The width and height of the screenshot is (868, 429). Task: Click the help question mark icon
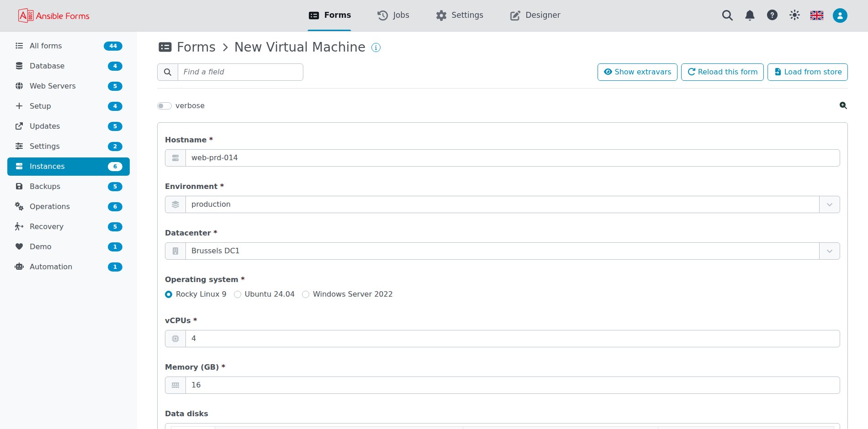[772, 15]
